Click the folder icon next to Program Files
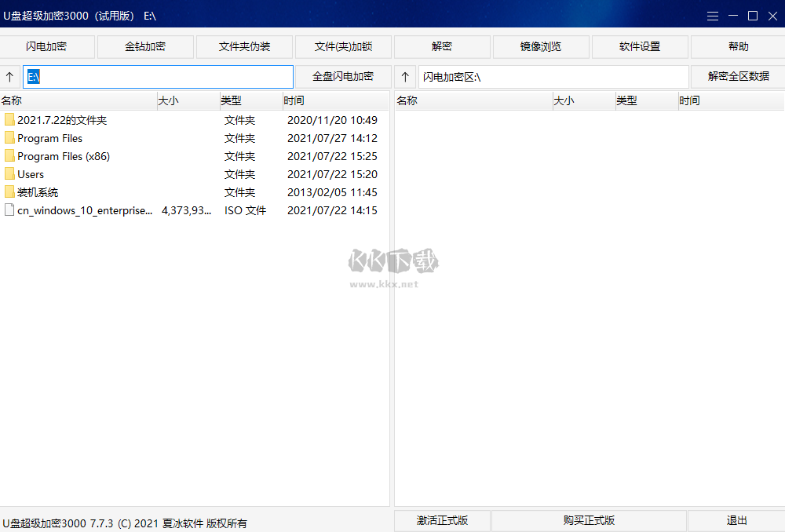The width and height of the screenshot is (785, 532). click(x=9, y=137)
